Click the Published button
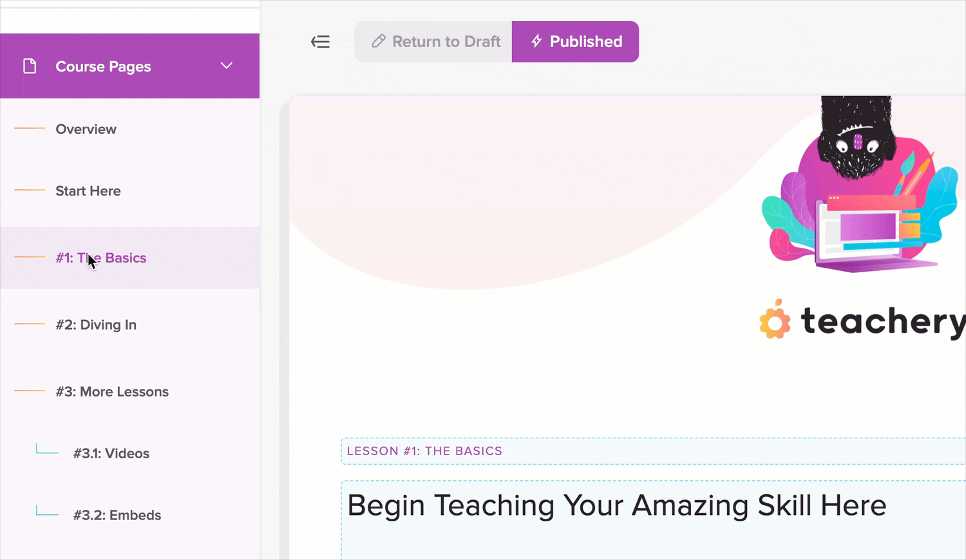 pyautogui.click(x=575, y=42)
